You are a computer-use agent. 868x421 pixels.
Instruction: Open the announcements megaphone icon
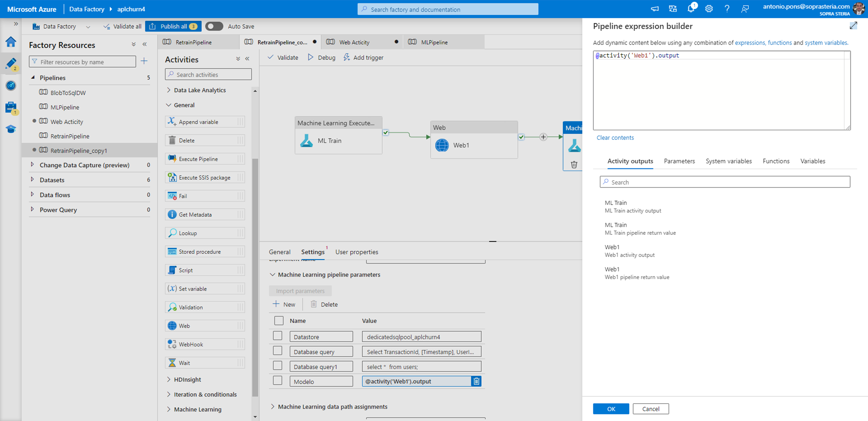click(655, 9)
